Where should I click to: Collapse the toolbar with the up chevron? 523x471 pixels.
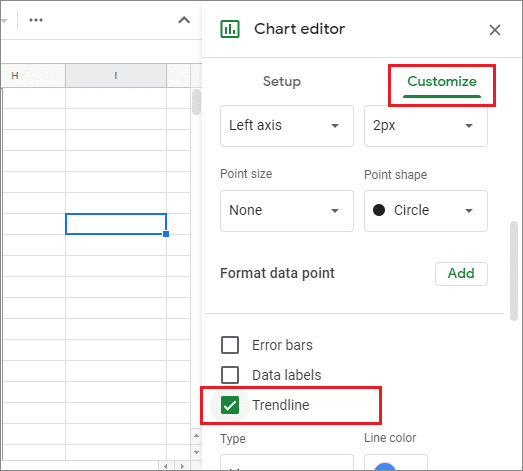tap(184, 20)
